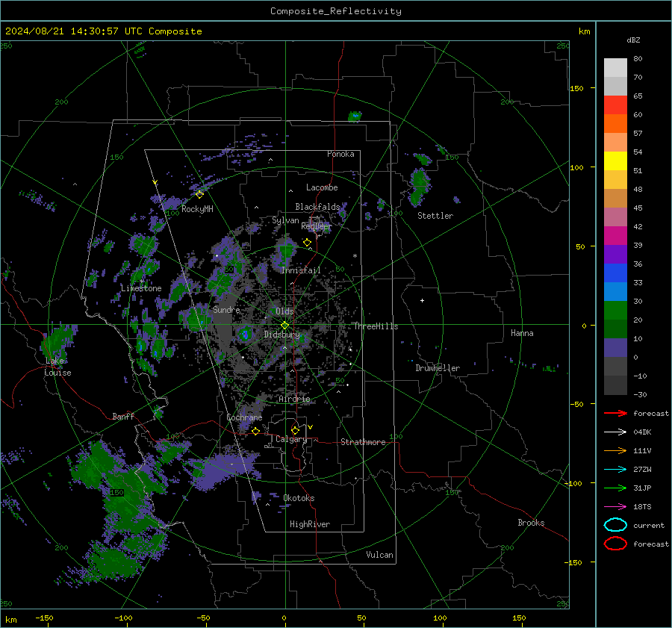This screenshot has width=672, height=628.
Task: Click the Lake Louise label
Action: [57, 367]
